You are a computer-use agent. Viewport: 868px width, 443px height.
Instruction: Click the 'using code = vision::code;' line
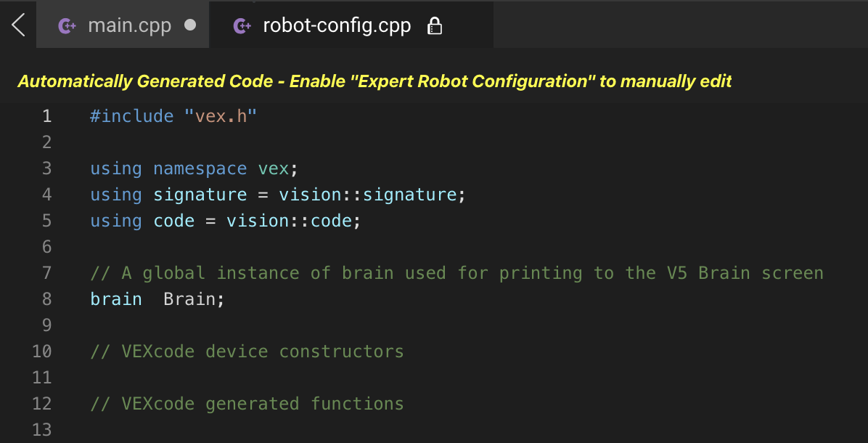[225, 220]
